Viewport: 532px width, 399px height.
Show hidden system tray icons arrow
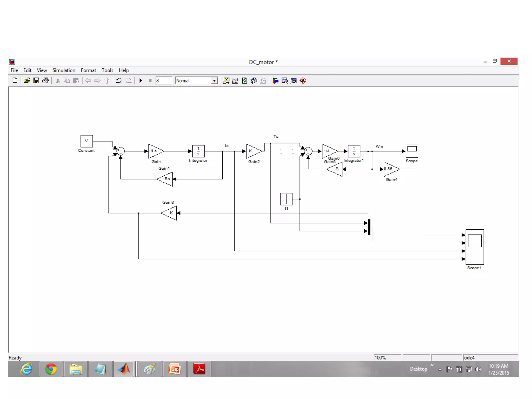440,369
